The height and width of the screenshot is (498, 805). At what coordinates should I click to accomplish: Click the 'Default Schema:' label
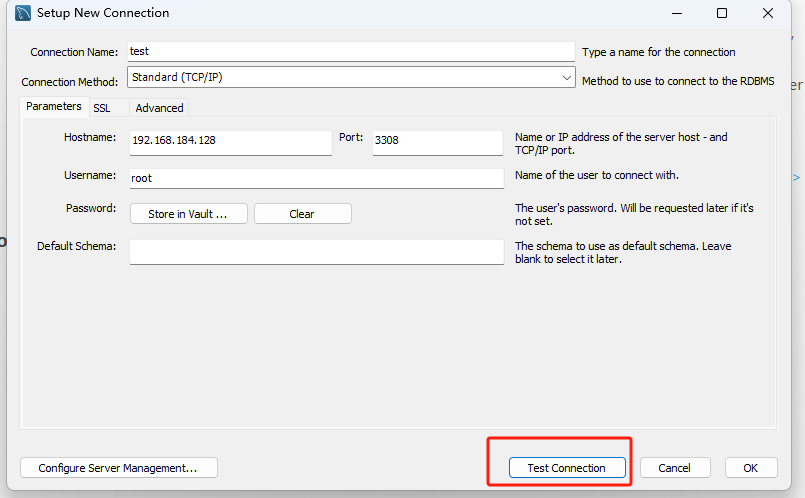click(76, 246)
